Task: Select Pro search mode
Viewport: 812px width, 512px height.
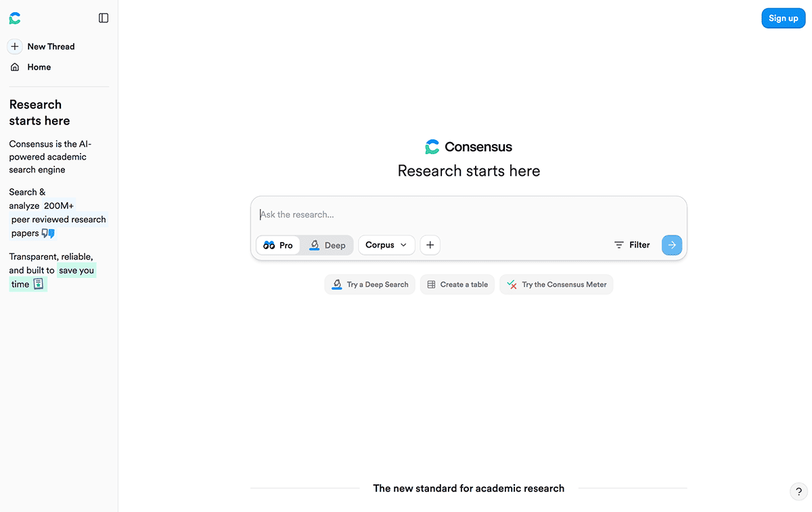Action: [x=278, y=245]
